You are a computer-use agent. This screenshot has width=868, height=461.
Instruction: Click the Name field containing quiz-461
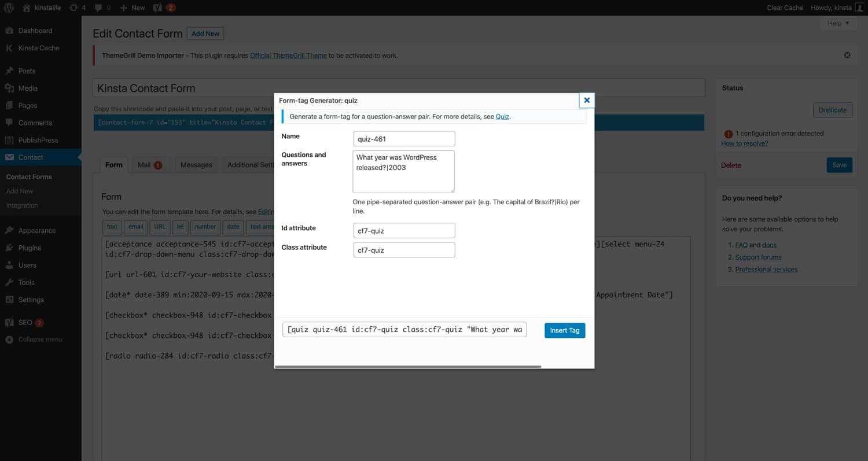tap(403, 138)
